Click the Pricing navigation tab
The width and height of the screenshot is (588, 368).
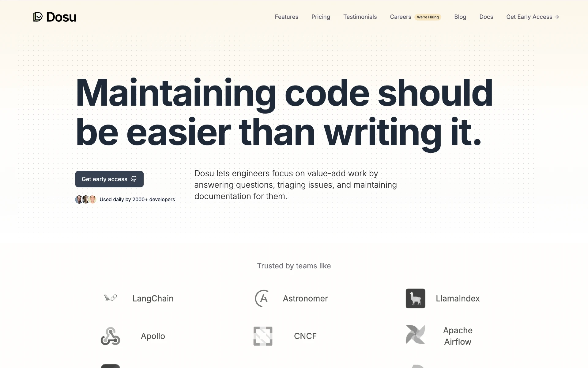321,17
